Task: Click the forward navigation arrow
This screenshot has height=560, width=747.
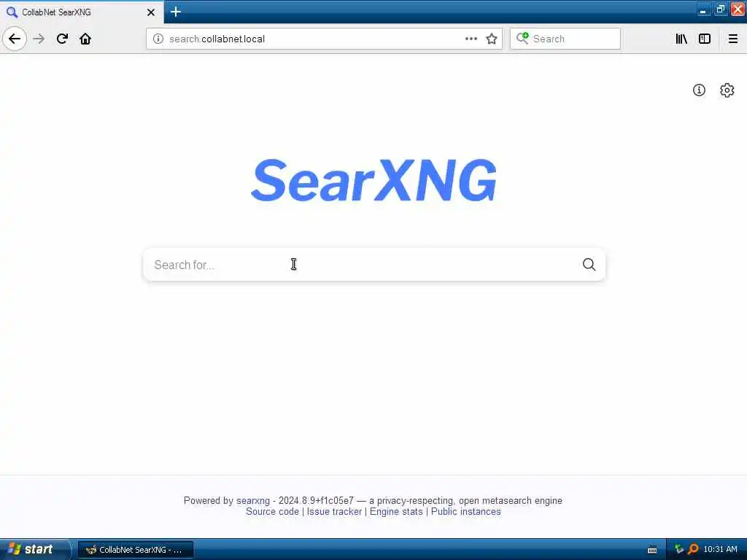Action: (x=39, y=39)
